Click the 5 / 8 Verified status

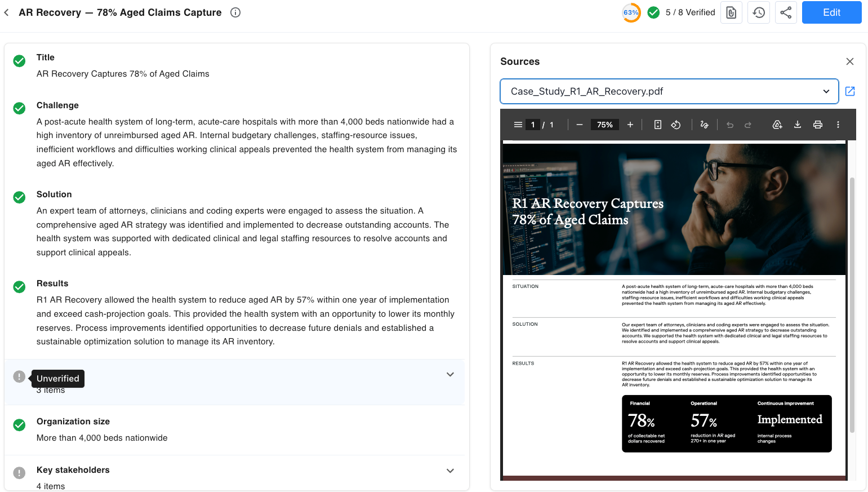tap(681, 12)
